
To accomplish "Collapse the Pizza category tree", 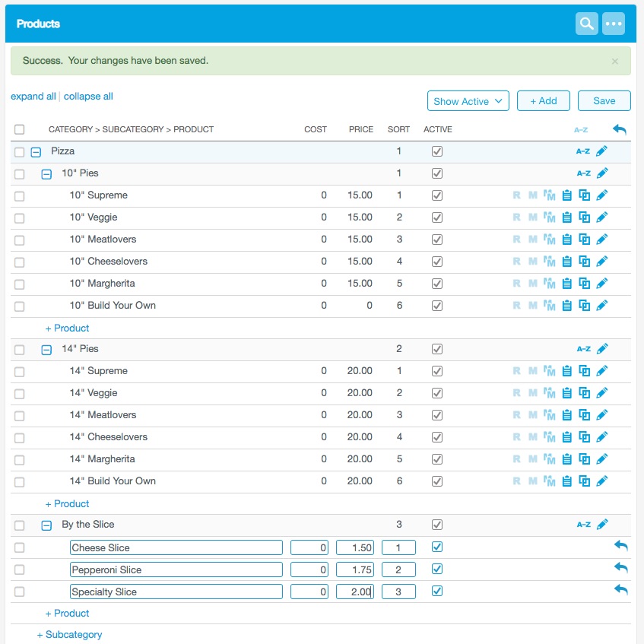I will (35, 152).
